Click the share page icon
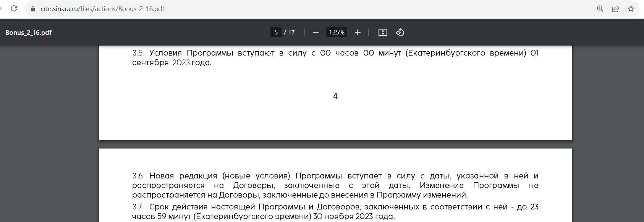644x222 pixels. tap(615, 8)
